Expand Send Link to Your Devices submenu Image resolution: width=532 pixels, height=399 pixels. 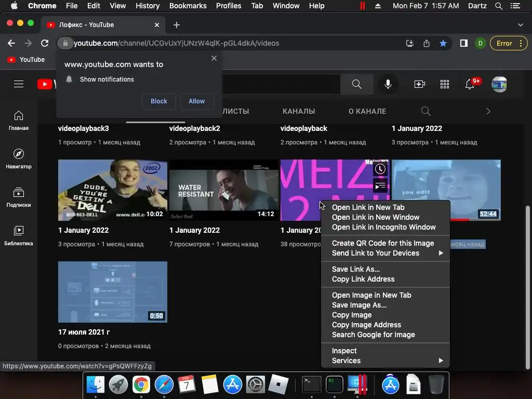441,253
